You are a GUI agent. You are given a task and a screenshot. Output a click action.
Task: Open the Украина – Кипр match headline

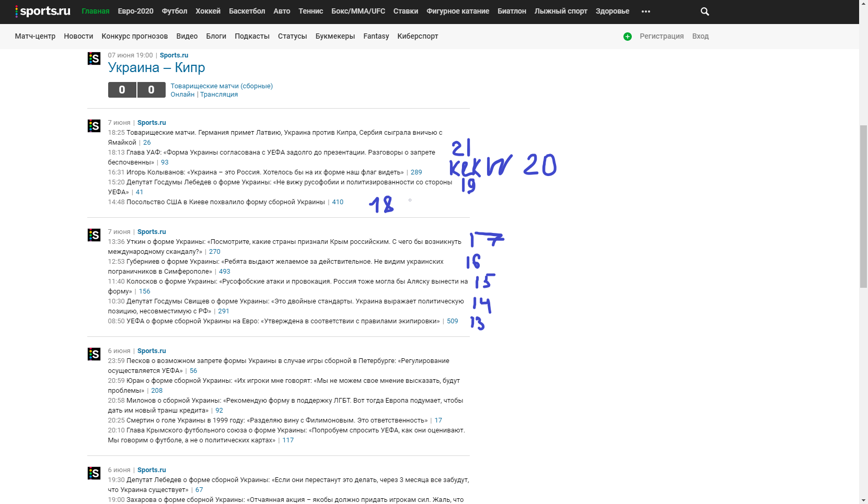(x=156, y=67)
